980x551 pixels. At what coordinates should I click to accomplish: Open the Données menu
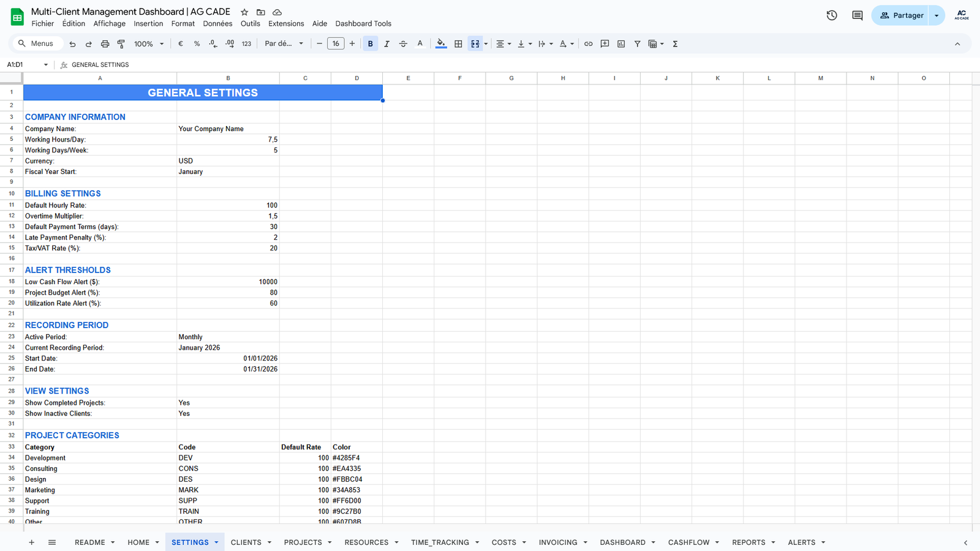(217, 24)
